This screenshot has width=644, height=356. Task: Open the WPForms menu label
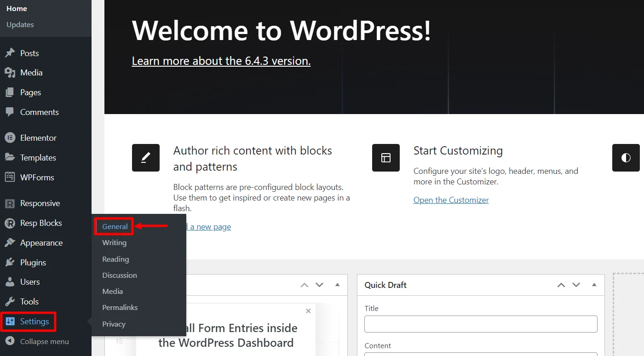(x=37, y=177)
